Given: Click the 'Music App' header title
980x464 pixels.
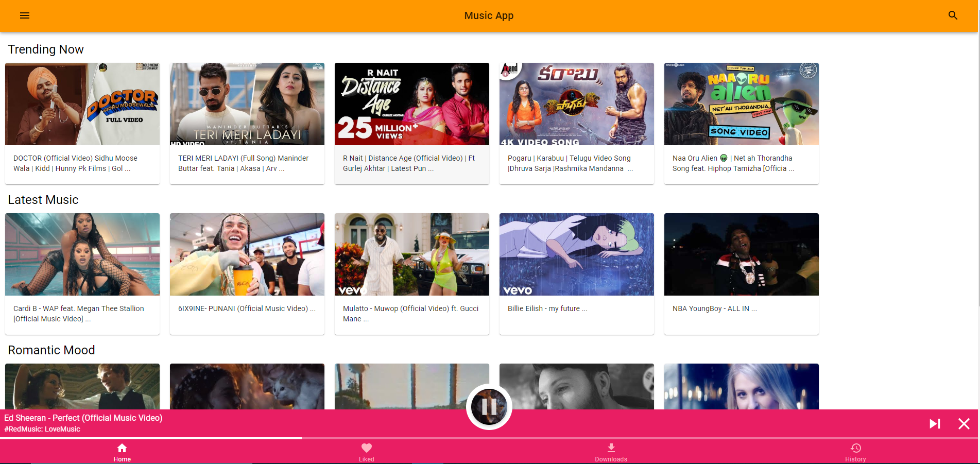Looking at the screenshot, I should 489,15.
